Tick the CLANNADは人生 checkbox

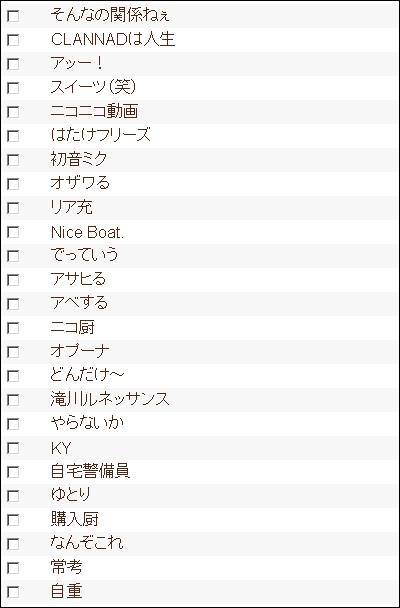pyautogui.click(x=13, y=40)
